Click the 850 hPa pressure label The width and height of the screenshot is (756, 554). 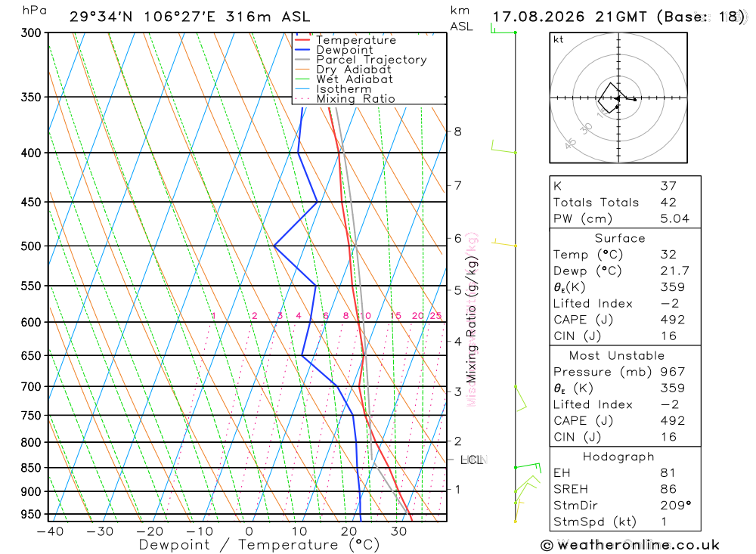31,468
